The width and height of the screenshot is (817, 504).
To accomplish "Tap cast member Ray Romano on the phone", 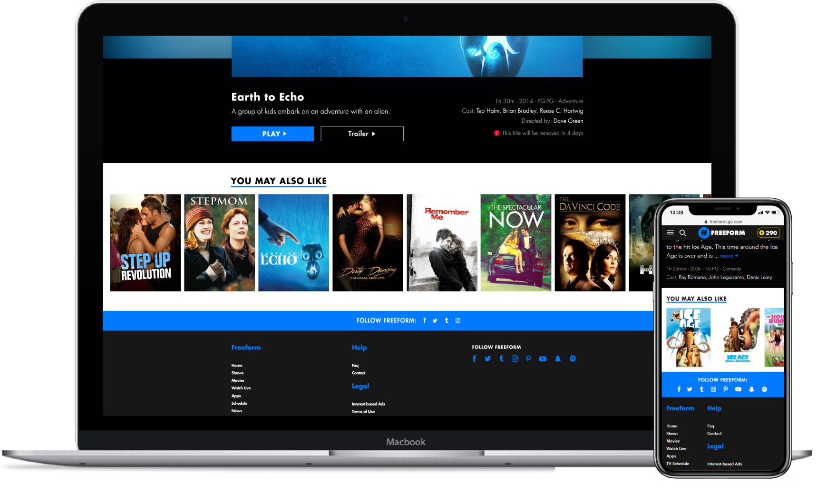I will [692, 277].
